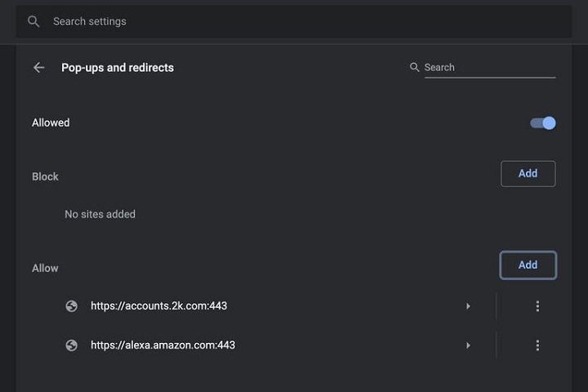This screenshot has height=392, width=588.
Task: Click the No sites added message
Action: pyautogui.click(x=100, y=215)
